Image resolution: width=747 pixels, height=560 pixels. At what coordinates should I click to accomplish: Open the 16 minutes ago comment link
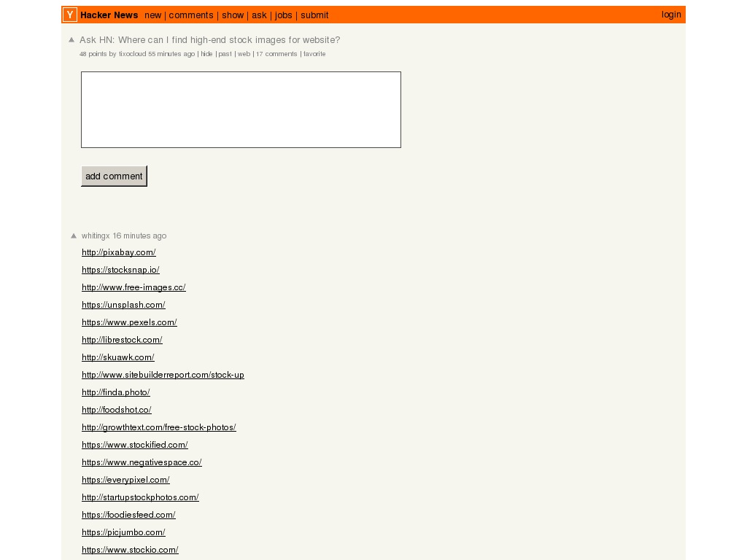pyautogui.click(x=139, y=236)
